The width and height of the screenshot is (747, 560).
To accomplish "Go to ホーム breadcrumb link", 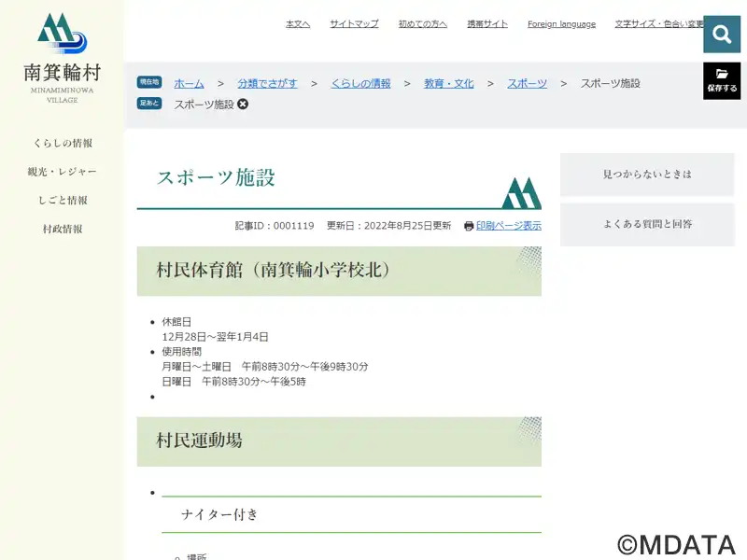I will [x=190, y=83].
